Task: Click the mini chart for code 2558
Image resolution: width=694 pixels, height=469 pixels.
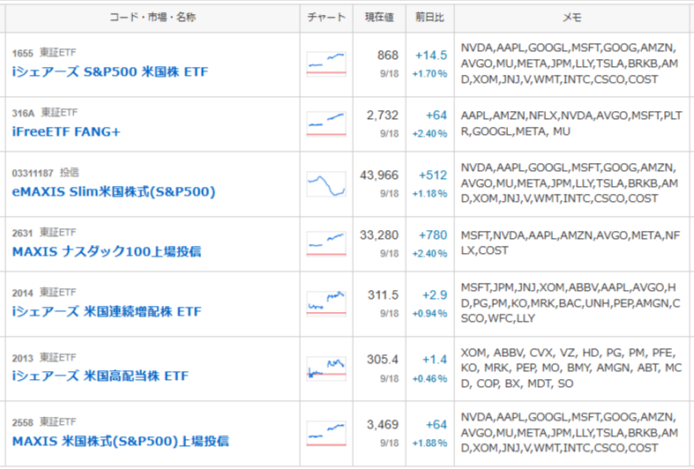Action: pos(326,434)
